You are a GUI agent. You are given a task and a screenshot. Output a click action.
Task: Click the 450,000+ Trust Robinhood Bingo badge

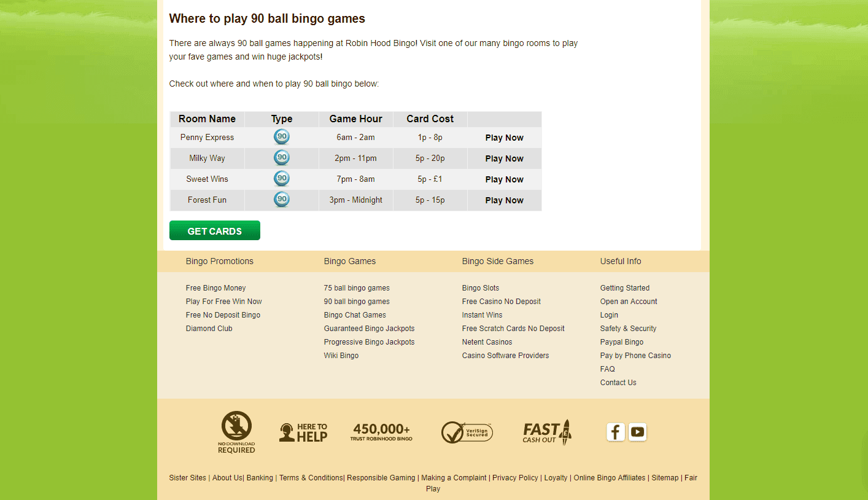(x=381, y=432)
